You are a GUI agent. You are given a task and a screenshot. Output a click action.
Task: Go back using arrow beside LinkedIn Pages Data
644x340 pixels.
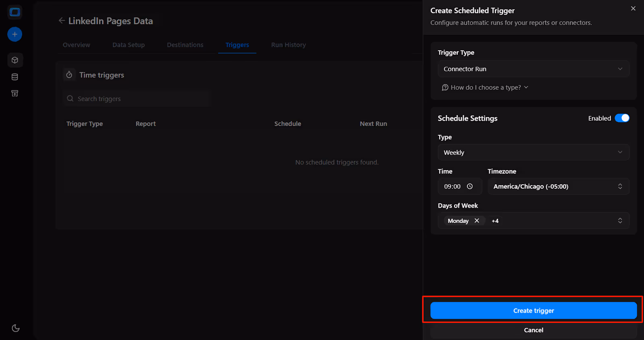(62, 21)
